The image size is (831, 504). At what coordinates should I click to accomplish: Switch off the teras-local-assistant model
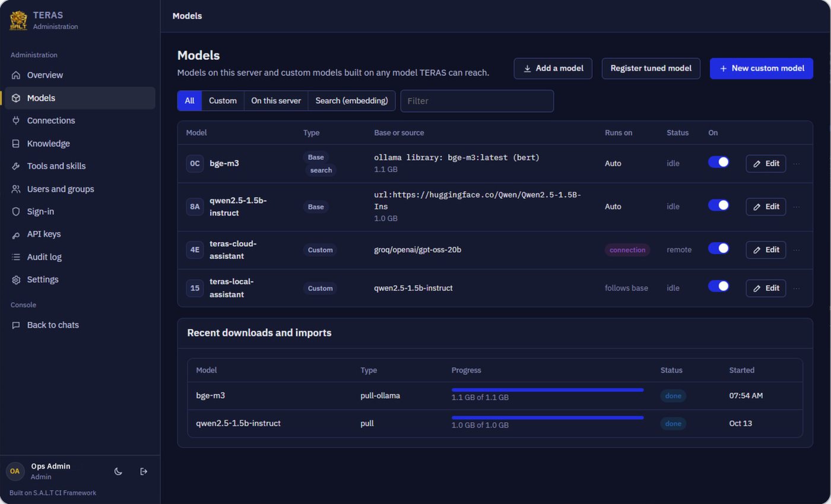(719, 286)
